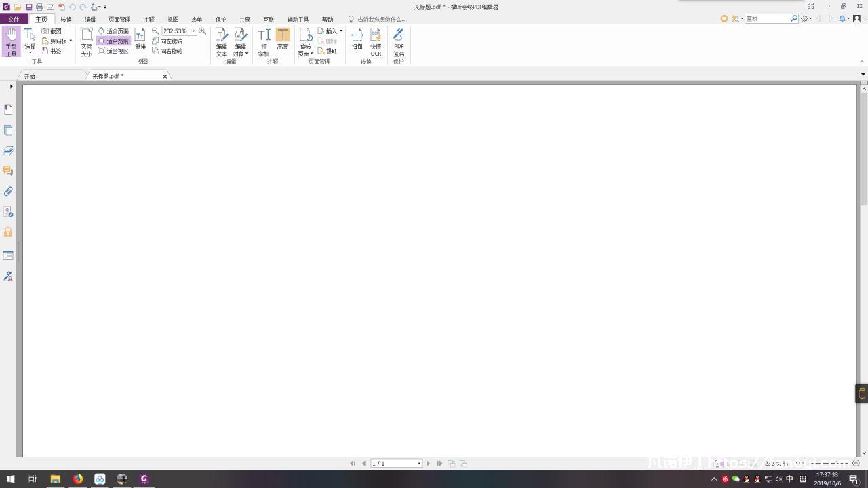This screenshot has width=868, height=488.
Task: Click the Firefox icon in Windows taskbar
Action: [77, 479]
